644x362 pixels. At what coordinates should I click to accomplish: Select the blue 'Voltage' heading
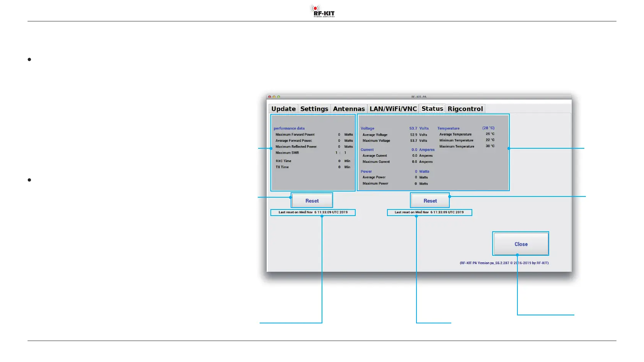(x=368, y=128)
